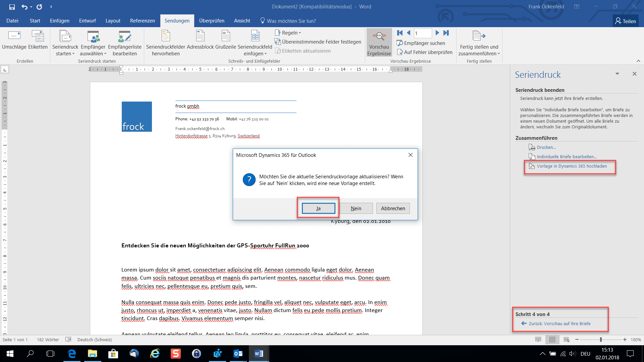The height and width of the screenshot is (362, 644).
Task: Click the tab selector icon beside ruler
Action: pos(5,69)
